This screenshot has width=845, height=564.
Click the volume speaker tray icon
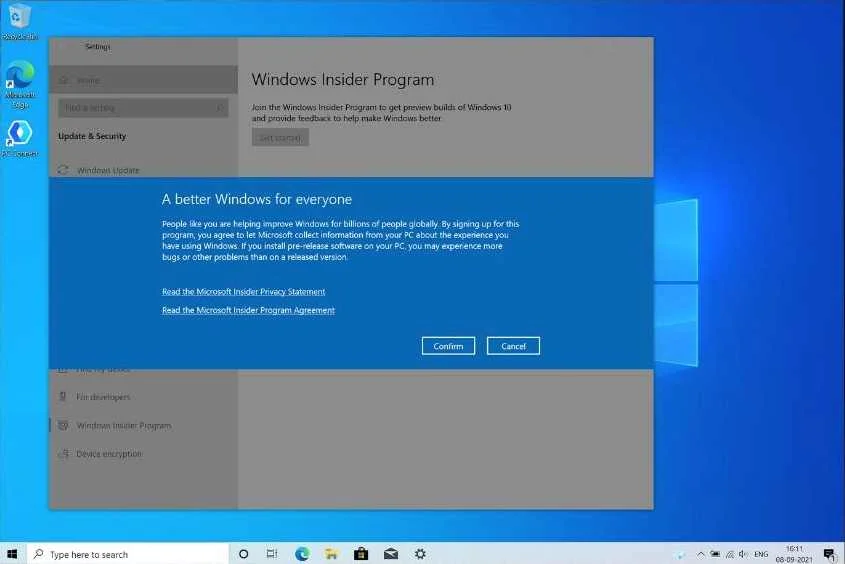(743, 554)
